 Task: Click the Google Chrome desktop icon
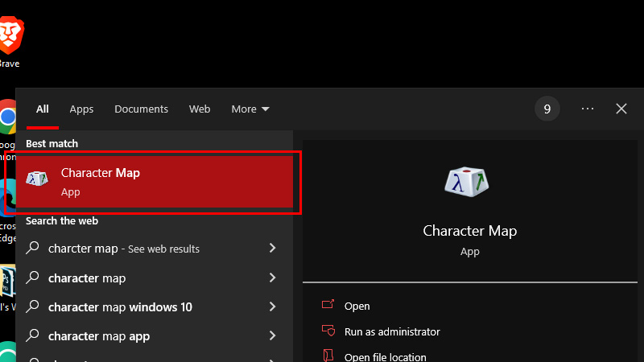tap(8, 117)
